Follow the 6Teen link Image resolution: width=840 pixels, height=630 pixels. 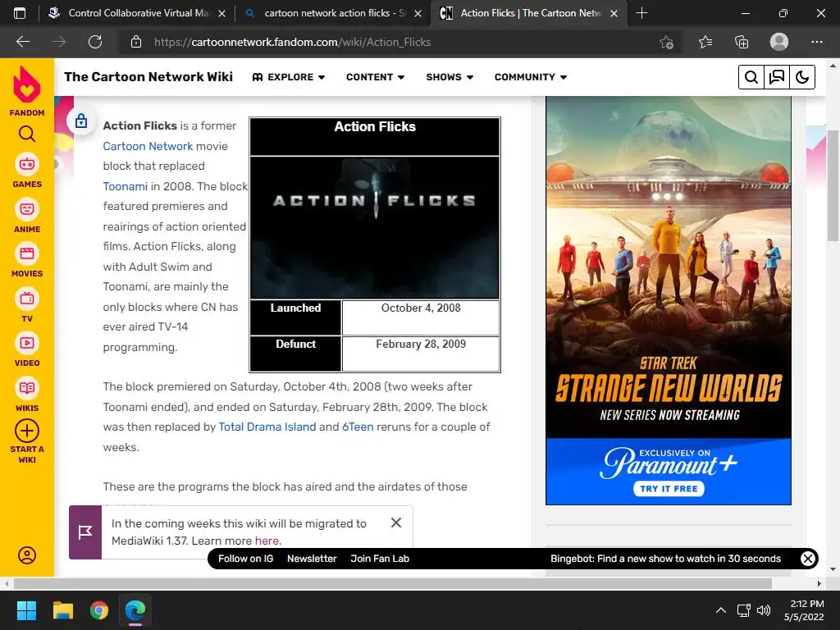[358, 427]
